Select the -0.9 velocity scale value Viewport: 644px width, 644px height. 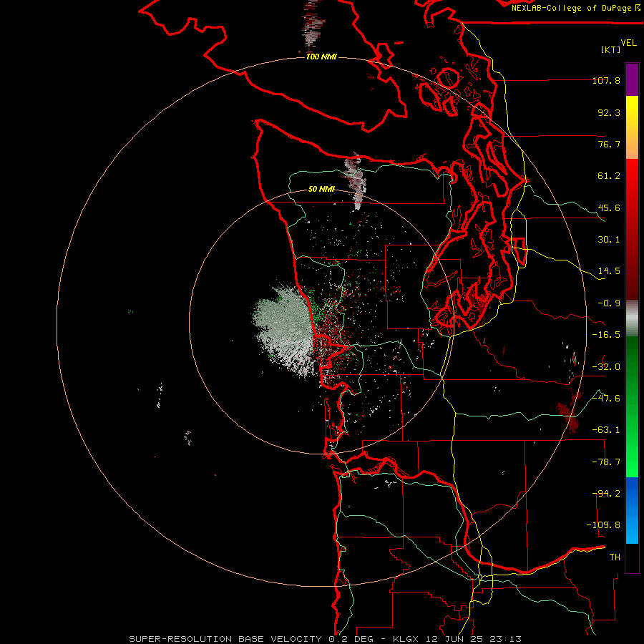609,303
